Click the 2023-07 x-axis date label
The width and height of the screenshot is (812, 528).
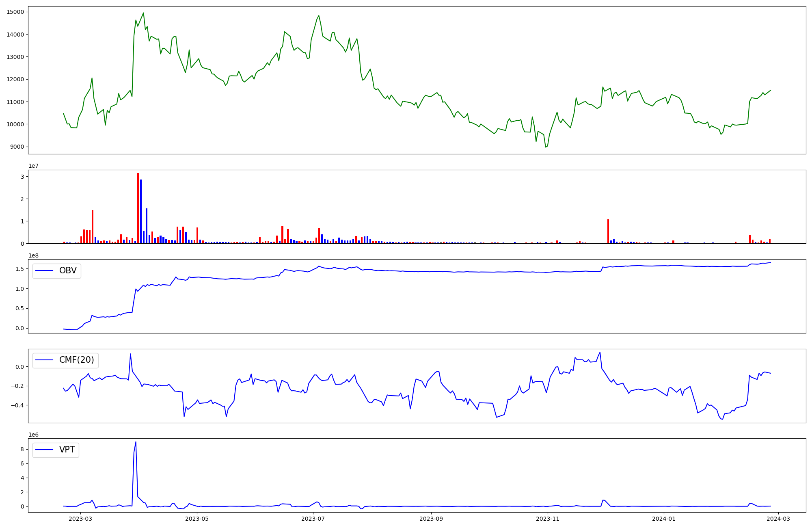click(x=313, y=519)
